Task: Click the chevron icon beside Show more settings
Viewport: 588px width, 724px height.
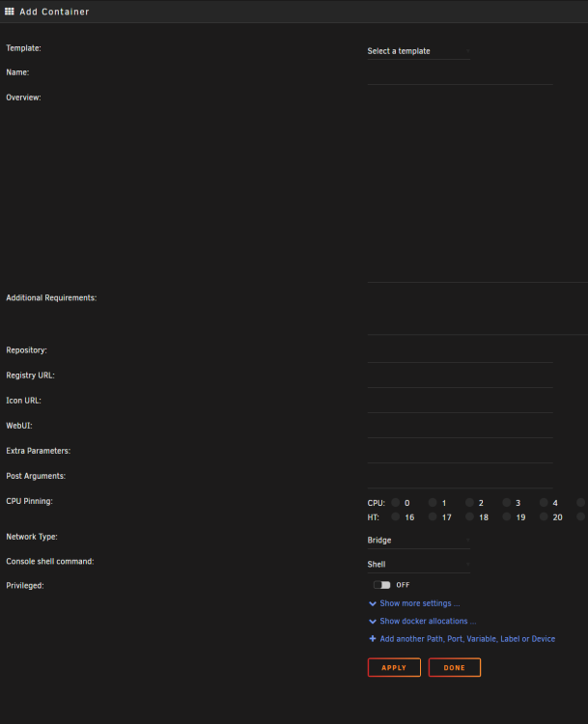Action: pos(373,604)
